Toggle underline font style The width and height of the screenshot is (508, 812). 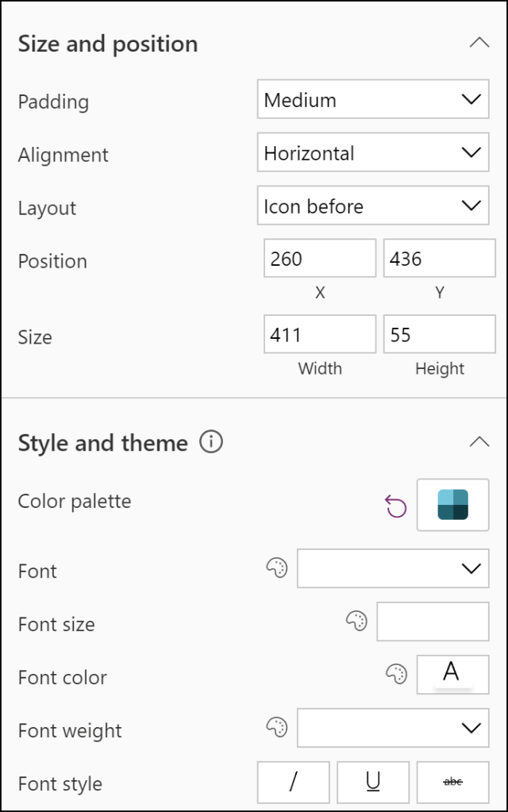pyautogui.click(x=373, y=782)
